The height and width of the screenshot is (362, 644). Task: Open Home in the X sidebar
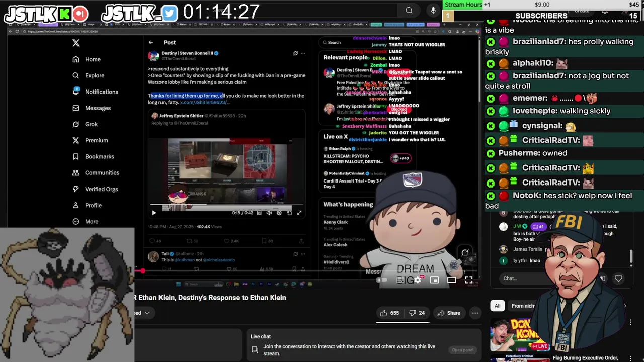pyautogui.click(x=86, y=59)
